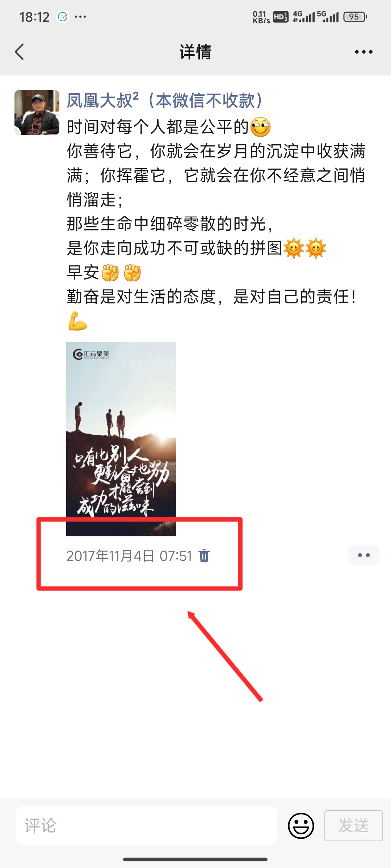Tap the battery indicator showing 95

[355, 17]
